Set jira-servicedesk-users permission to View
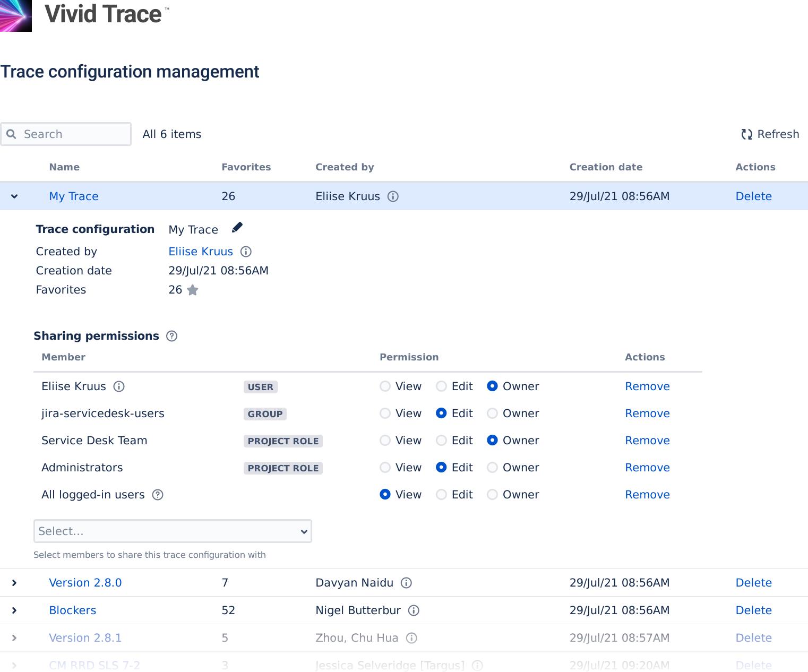This screenshot has height=672, width=808. pyautogui.click(x=385, y=413)
